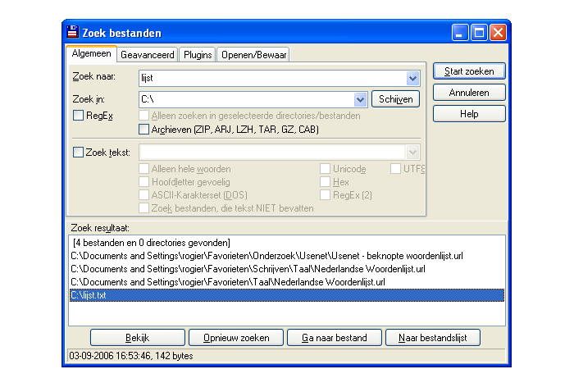
Task: Toggle the UTF8 checkbox
Action: [395, 169]
